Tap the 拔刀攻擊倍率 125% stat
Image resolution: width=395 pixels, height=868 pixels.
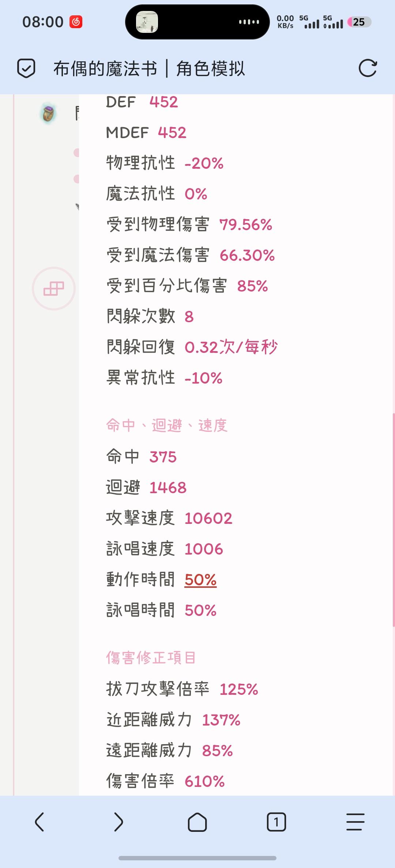tap(182, 689)
